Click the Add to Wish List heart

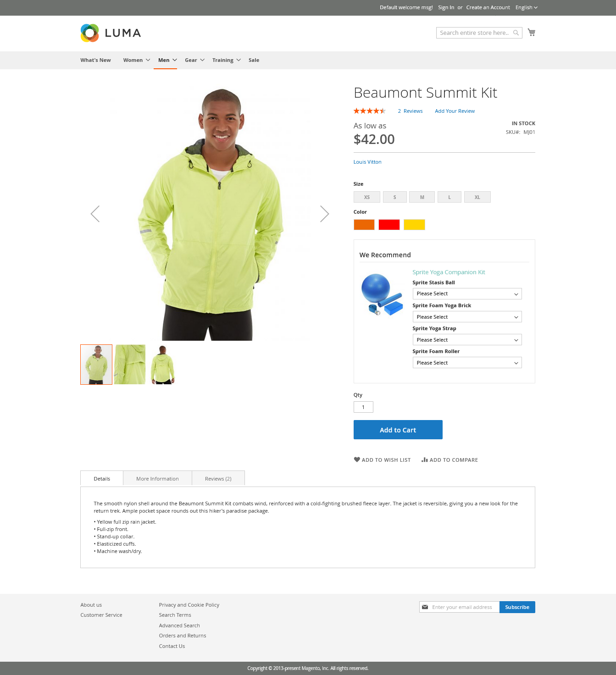(x=357, y=459)
